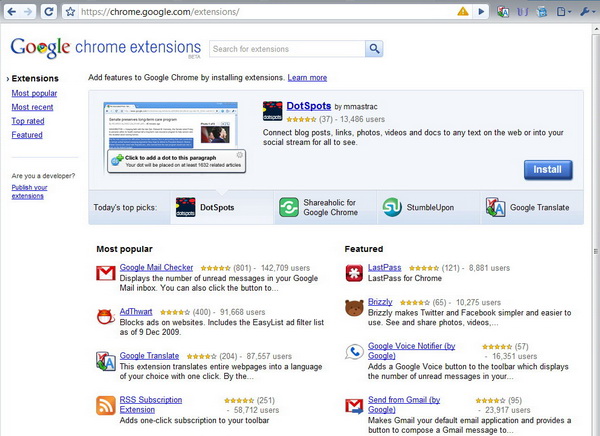
Task: Click the Search for extensions field
Action: 287,49
